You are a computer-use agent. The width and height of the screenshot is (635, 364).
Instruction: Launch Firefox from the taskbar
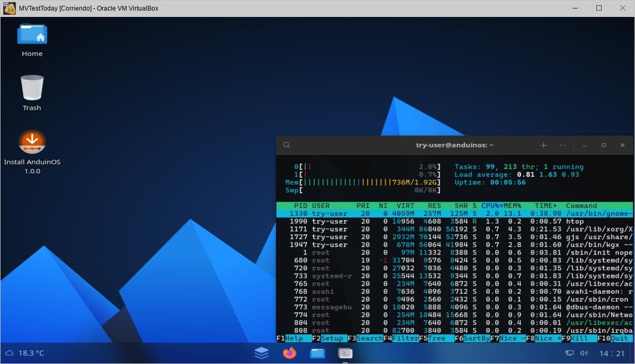[x=289, y=353]
